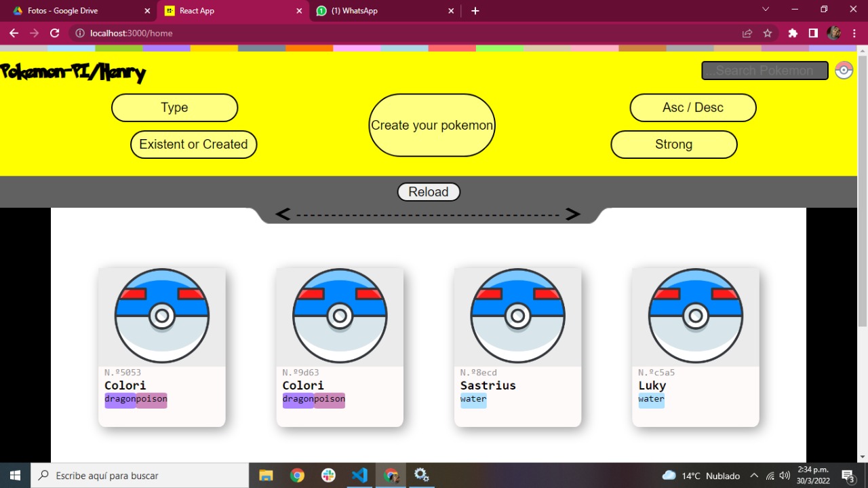Open a new browser tab

tap(475, 11)
